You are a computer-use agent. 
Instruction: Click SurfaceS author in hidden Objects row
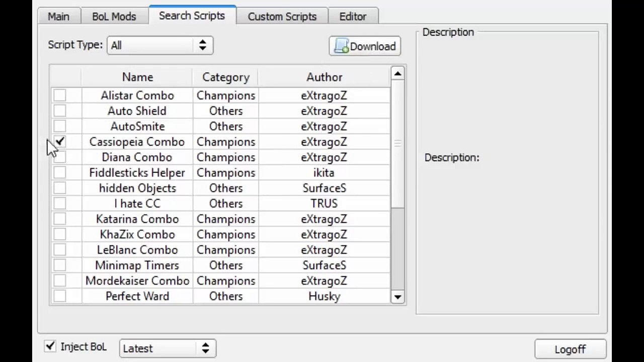324,188
